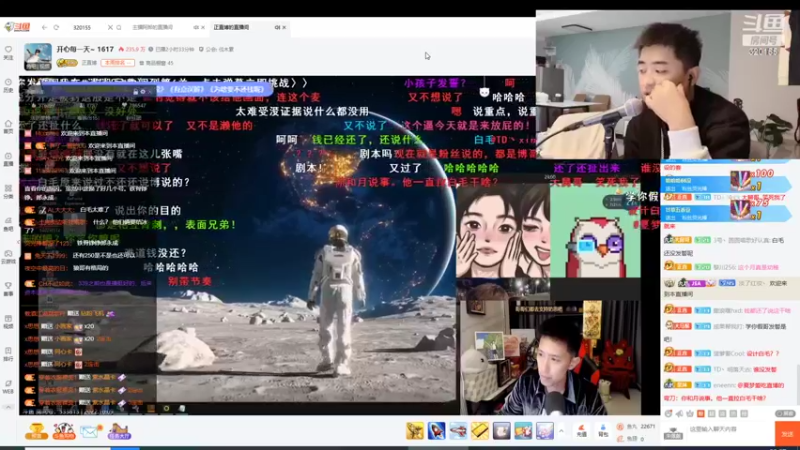This screenshot has height=450, width=800.
Task: Open Rankings in the left sidebar
Action: tap(8, 354)
